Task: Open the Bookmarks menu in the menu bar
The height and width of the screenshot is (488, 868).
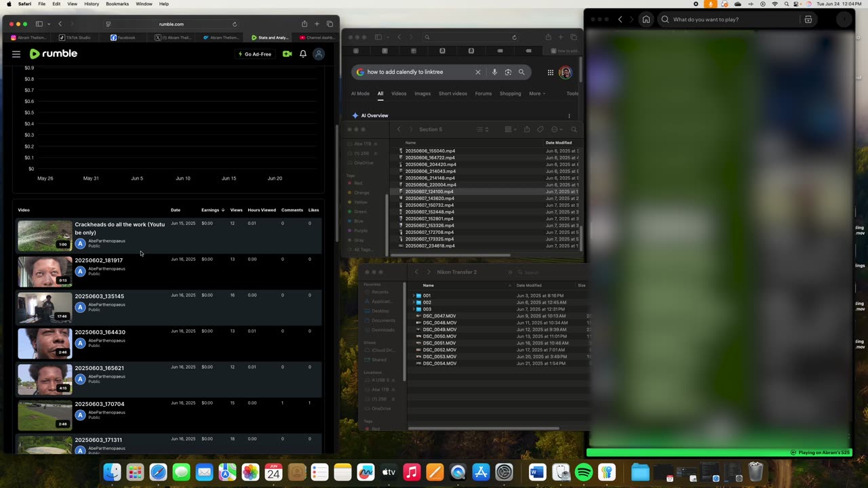Action: tap(117, 4)
